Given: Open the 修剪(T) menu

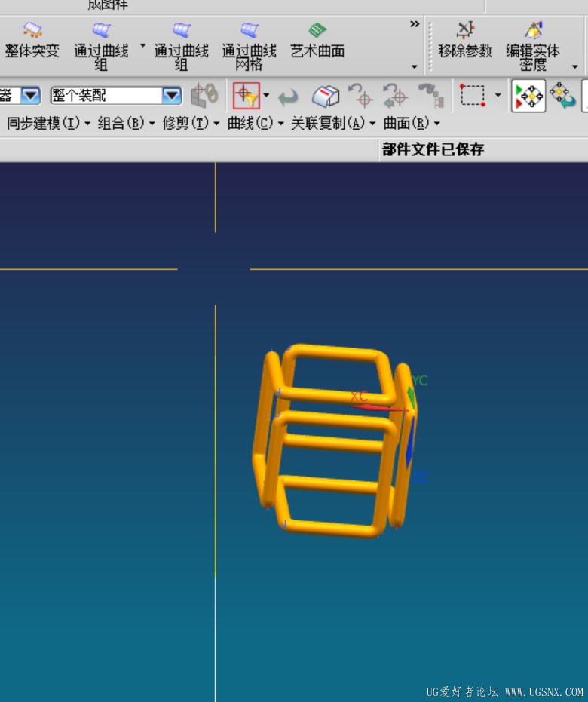Looking at the screenshot, I should (191, 123).
